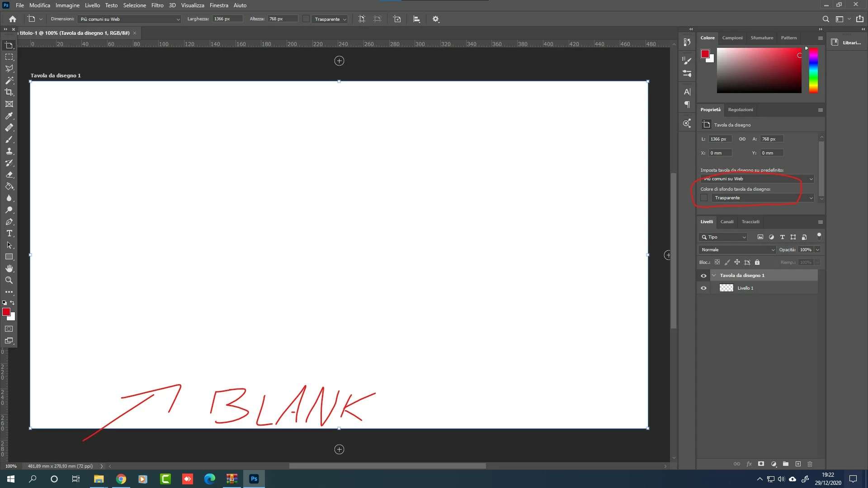Toggle the lock all layer button

(x=757, y=262)
